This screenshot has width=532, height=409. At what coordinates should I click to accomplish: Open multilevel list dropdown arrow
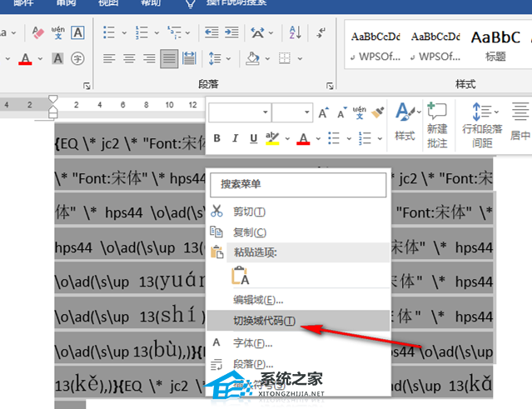(187, 33)
